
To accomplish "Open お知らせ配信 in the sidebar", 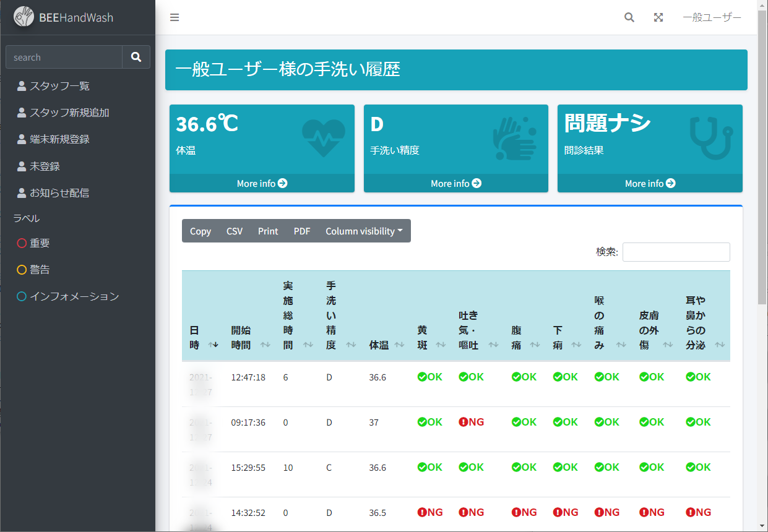I will pyautogui.click(x=59, y=193).
